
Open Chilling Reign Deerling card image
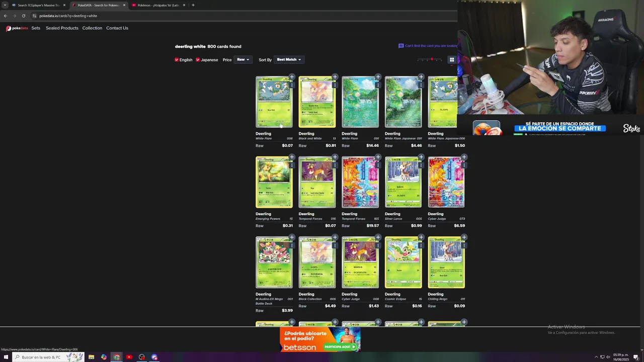click(446, 262)
